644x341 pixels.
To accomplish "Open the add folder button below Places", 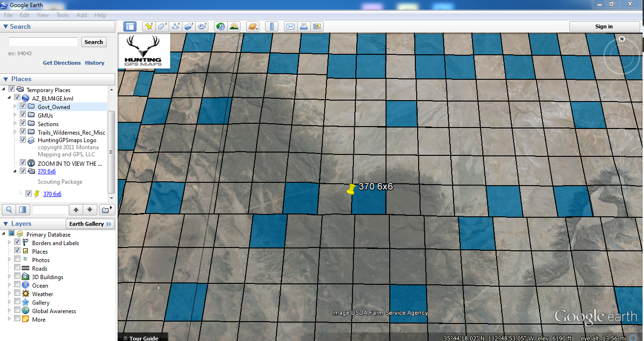I will click(107, 209).
